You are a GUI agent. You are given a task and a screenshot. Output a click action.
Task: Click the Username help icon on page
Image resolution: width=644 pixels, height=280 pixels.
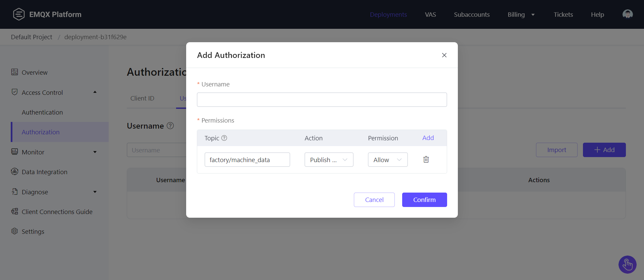(170, 126)
